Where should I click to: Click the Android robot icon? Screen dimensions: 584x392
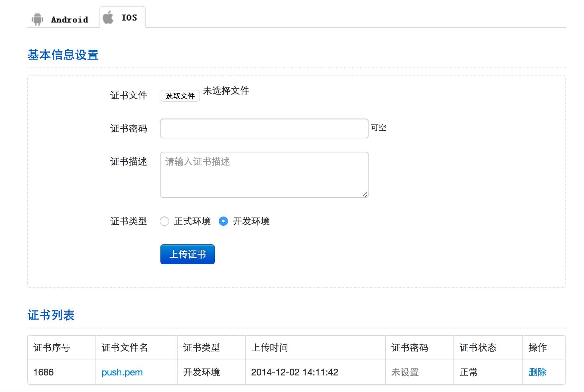(x=37, y=19)
